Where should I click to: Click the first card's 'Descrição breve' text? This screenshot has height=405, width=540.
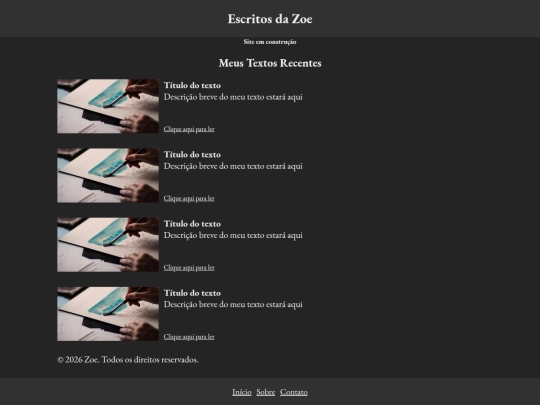(x=233, y=97)
